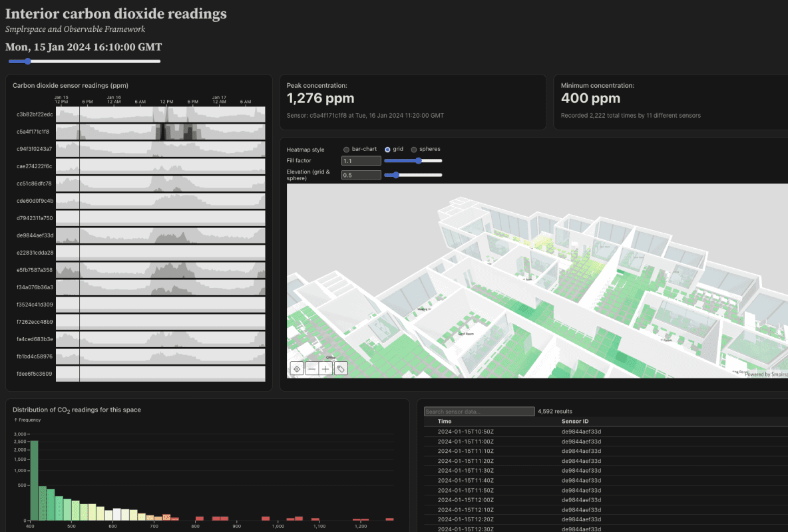Select the grid heatmap style

[x=387, y=149]
